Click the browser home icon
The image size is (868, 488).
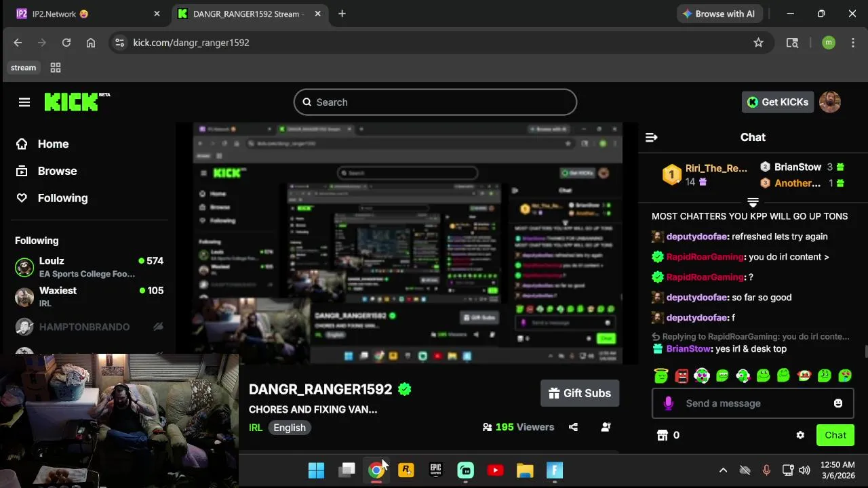click(91, 43)
